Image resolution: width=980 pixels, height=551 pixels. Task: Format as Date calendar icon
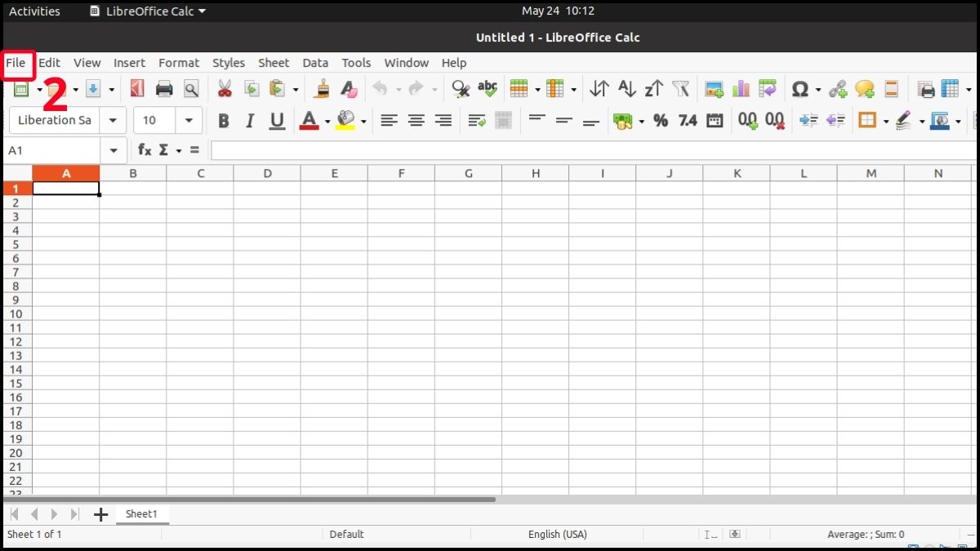tap(715, 121)
